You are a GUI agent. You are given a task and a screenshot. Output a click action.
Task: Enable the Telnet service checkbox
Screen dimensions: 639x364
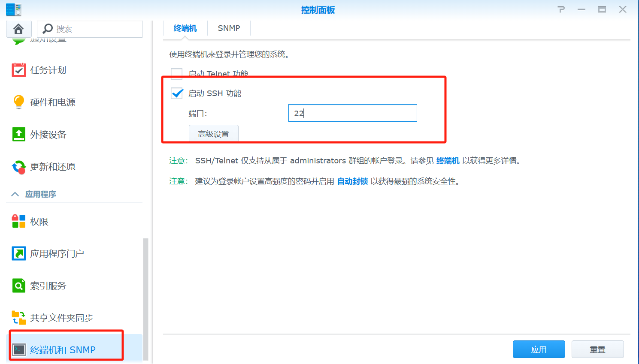tap(177, 74)
